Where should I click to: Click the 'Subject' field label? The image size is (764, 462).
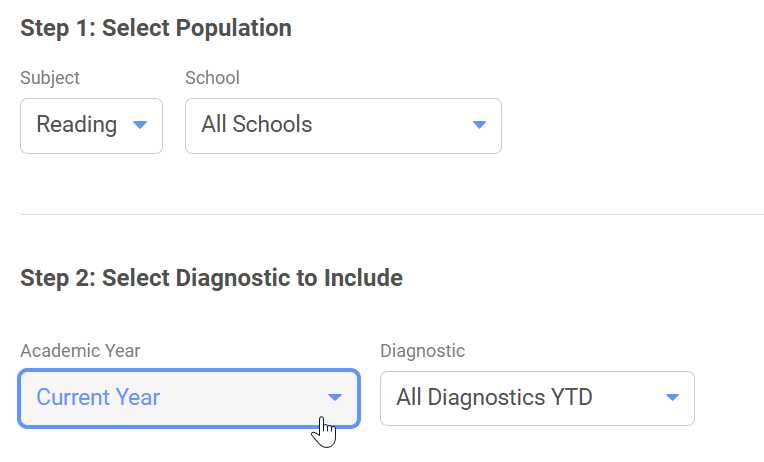pos(50,78)
